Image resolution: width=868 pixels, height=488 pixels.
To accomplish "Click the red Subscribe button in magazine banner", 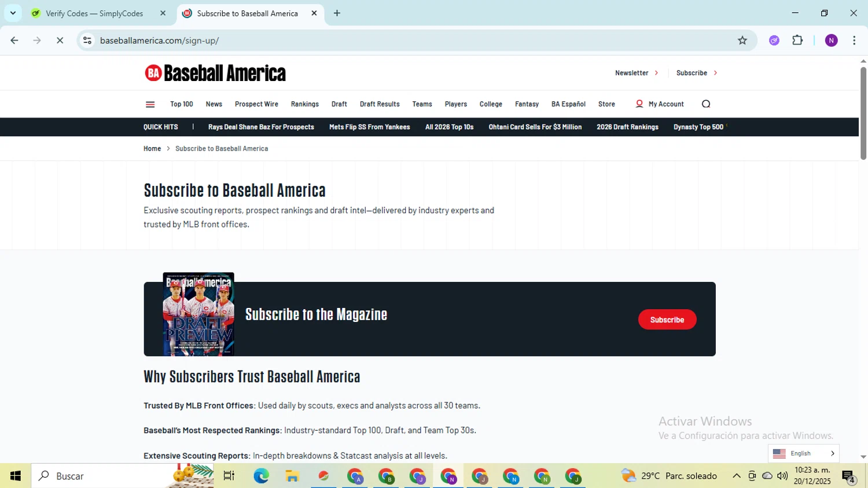I will (x=667, y=320).
